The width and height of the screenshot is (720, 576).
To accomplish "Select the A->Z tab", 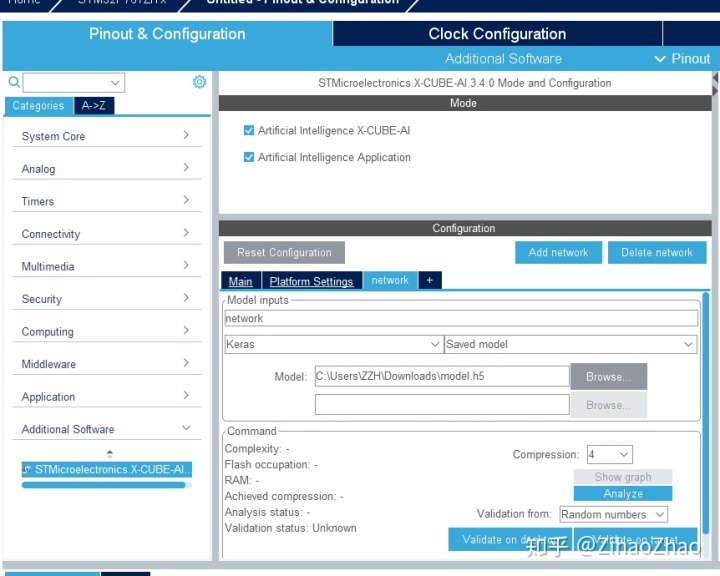I will 94,106.
